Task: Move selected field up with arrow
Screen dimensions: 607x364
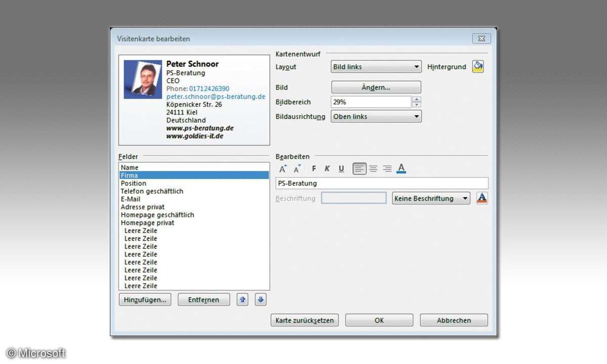Action: (242, 300)
